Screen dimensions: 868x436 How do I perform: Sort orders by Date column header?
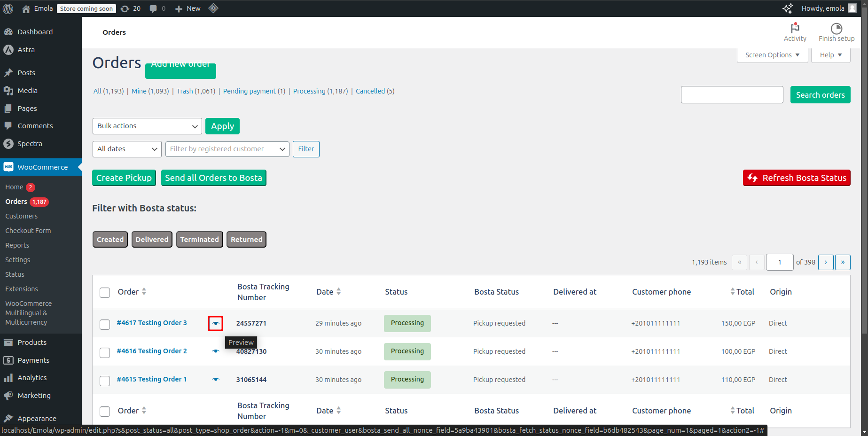(328, 292)
